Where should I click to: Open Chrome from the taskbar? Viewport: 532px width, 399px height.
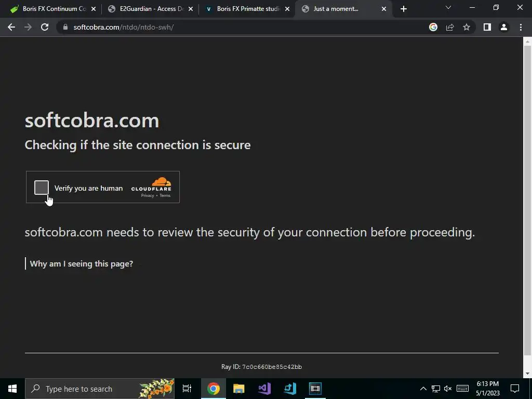(213, 389)
